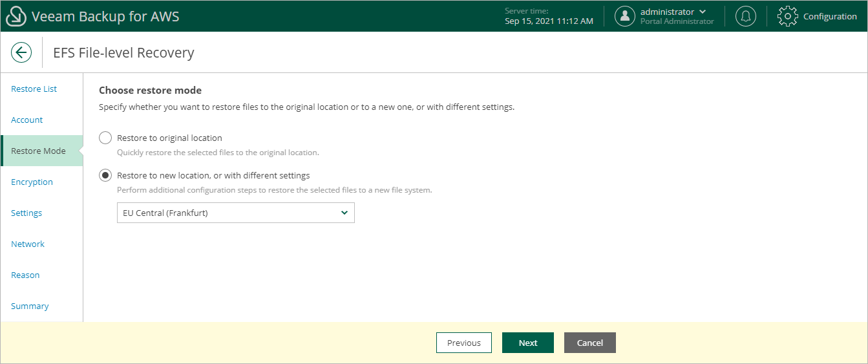Click the Veeam Backup for AWS title

click(x=105, y=16)
